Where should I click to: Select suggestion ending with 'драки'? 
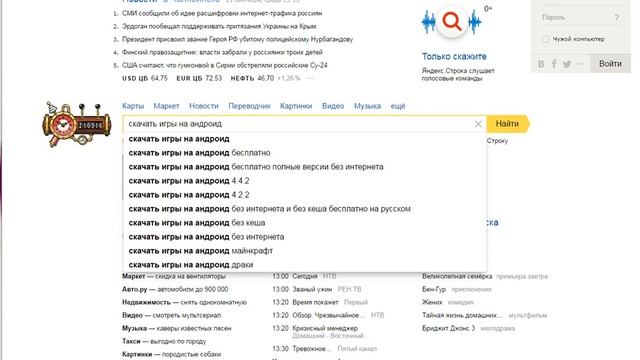point(304,264)
